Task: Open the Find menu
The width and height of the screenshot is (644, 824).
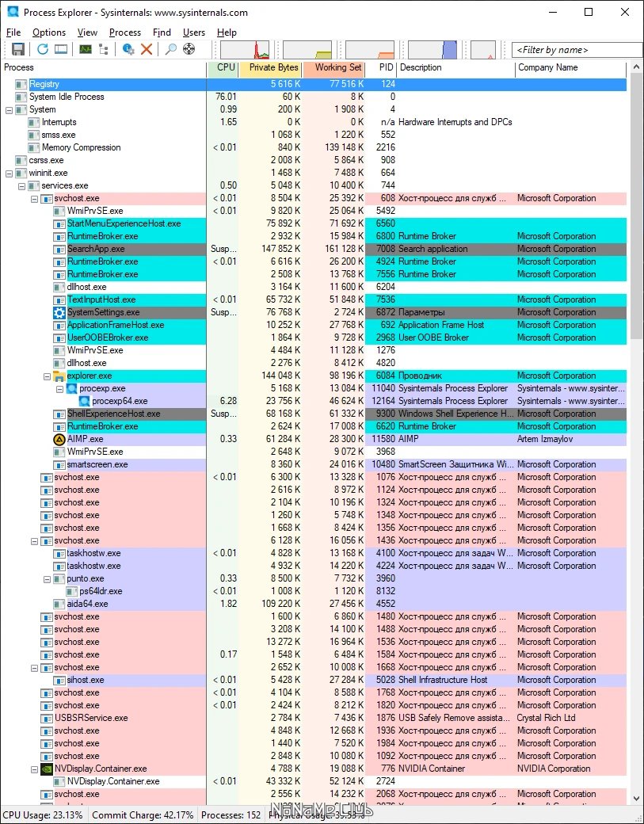Action: [x=162, y=32]
